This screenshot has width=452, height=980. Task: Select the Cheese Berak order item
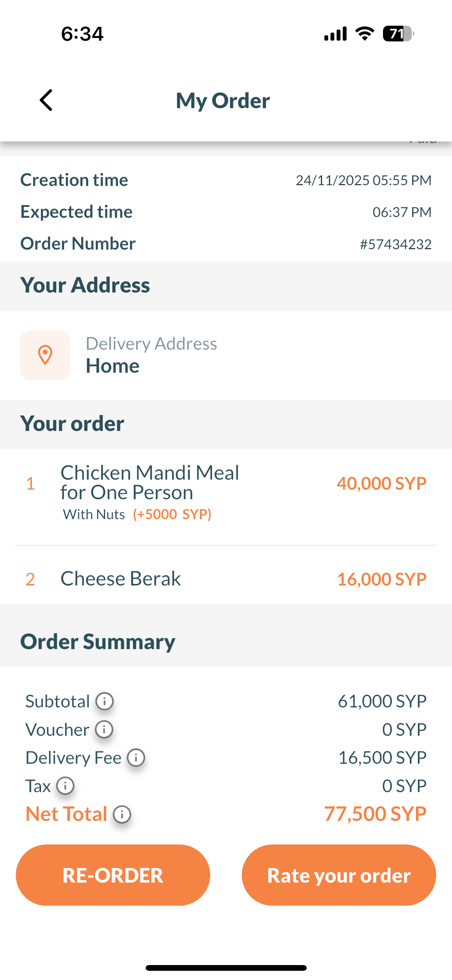[x=120, y=579]
